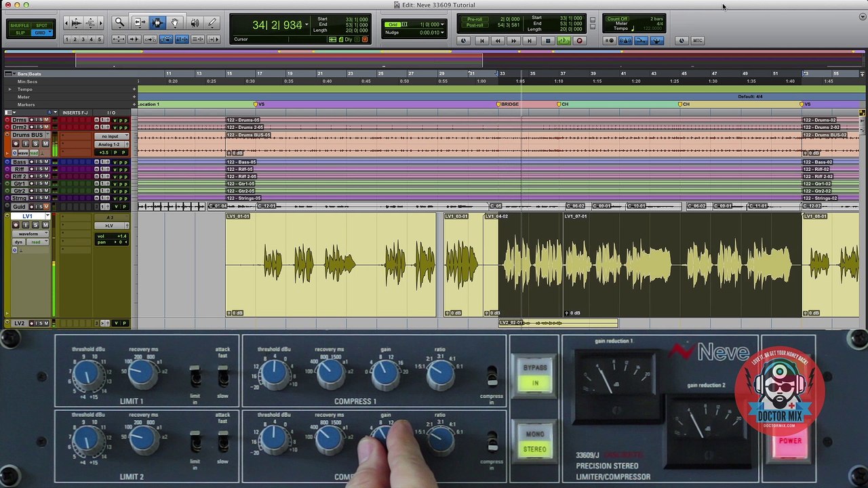Recall zoom preset 3
868x488 pixels.
click(x=83, y=40)
